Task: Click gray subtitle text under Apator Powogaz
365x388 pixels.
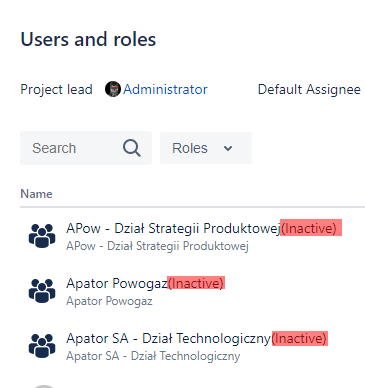Action: click(109, 301)
